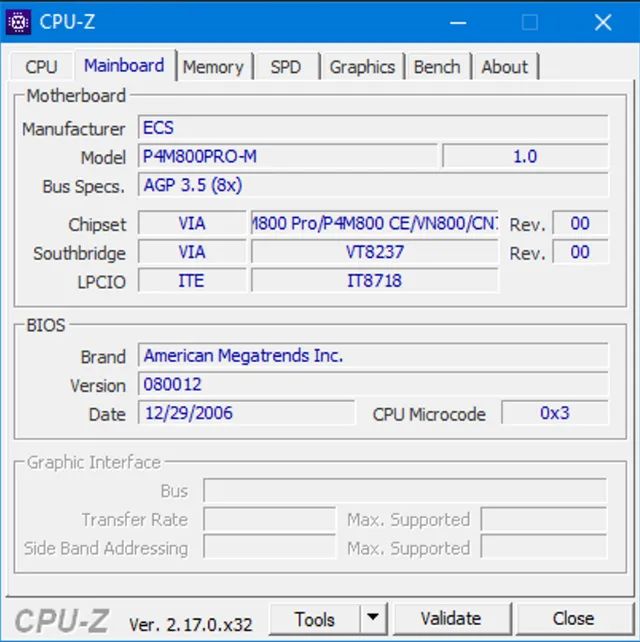Click the empty Side Band Addressing field
Viewport: 640px width, 642px height.
[x=269, y=547]
